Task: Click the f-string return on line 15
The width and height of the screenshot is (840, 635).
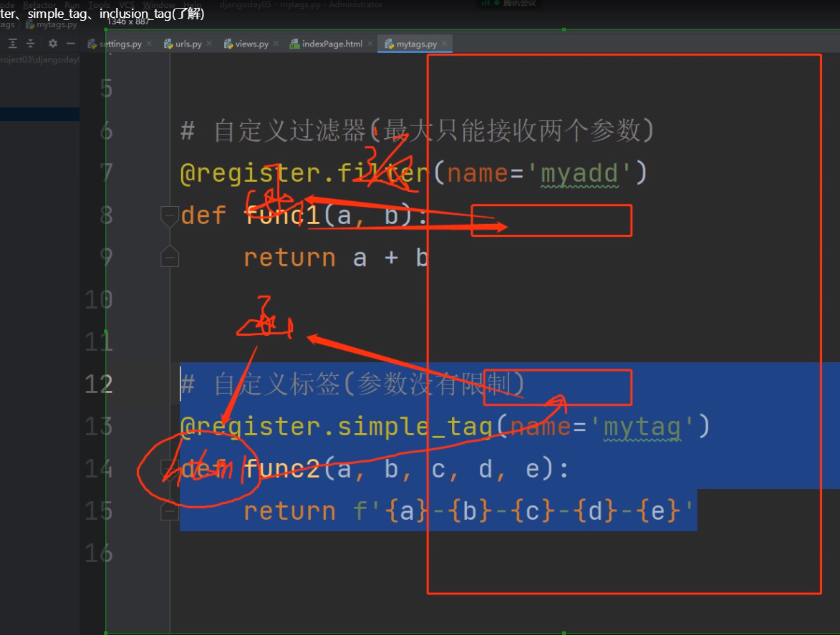Action: [469, 511]
